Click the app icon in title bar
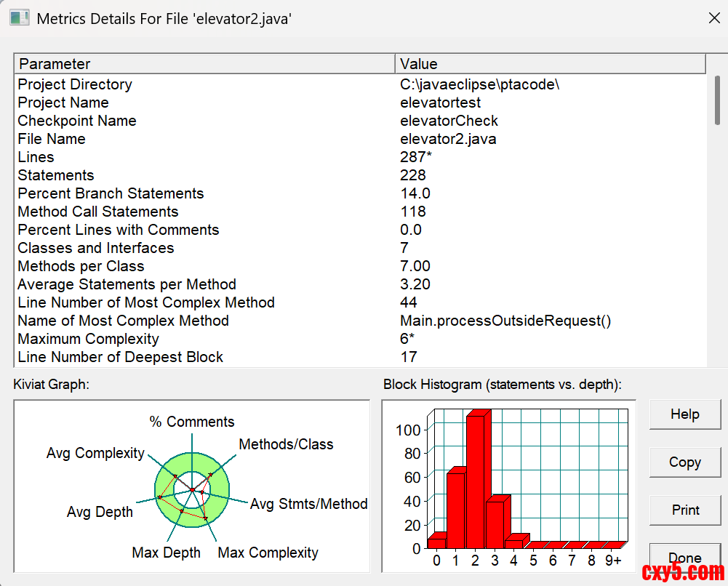 tap(20, 18)
